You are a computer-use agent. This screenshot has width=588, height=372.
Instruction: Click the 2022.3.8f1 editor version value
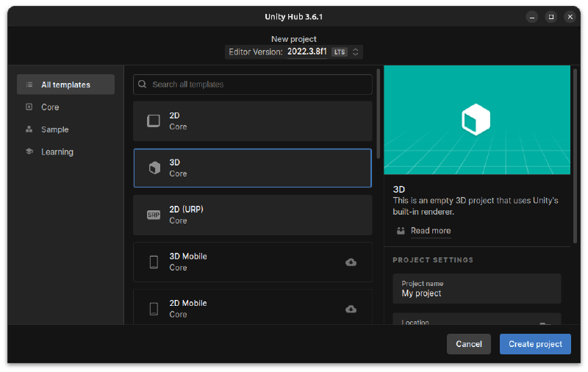[x=307, y=51]
